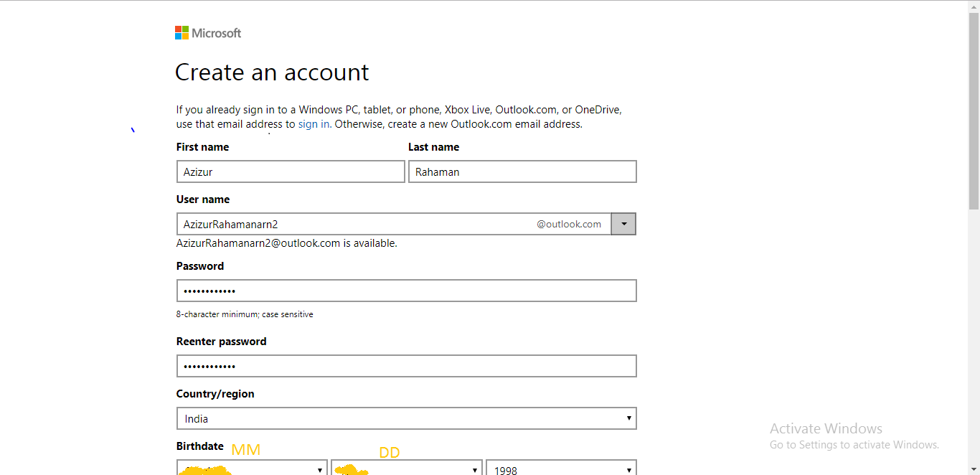The width and height of the screenshot is (980, 475).
Task: Click the '8-character minimum; case sensitive' hint
Action: 245,314
